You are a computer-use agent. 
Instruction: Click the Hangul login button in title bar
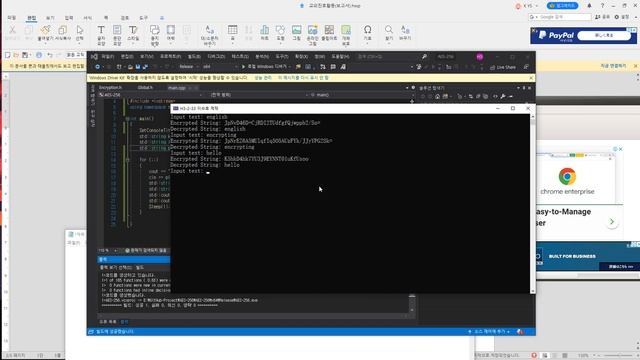563,6
